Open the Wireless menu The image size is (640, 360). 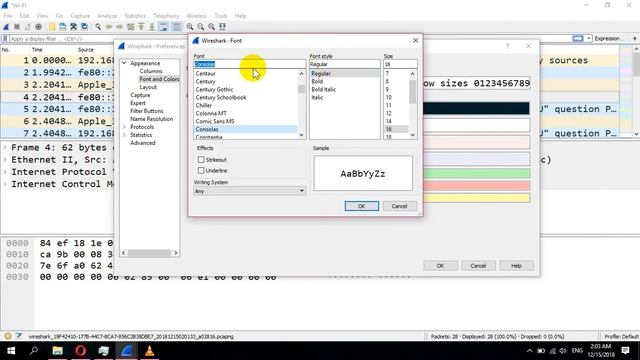click(197, 16)
